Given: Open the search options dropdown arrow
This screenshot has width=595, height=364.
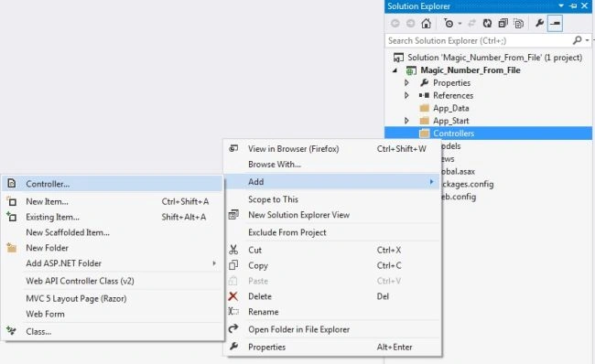Looking at the screenshot, I should pos(588,40).
